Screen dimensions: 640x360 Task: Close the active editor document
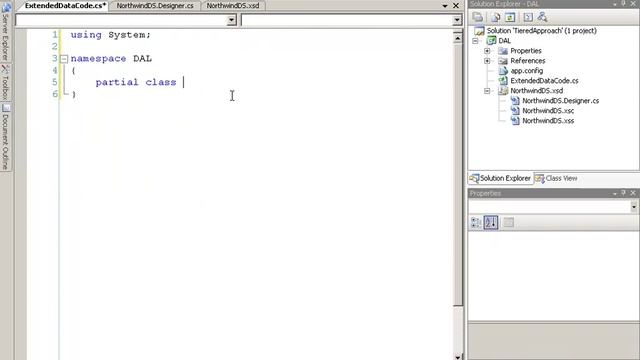[x=456, y=6]
